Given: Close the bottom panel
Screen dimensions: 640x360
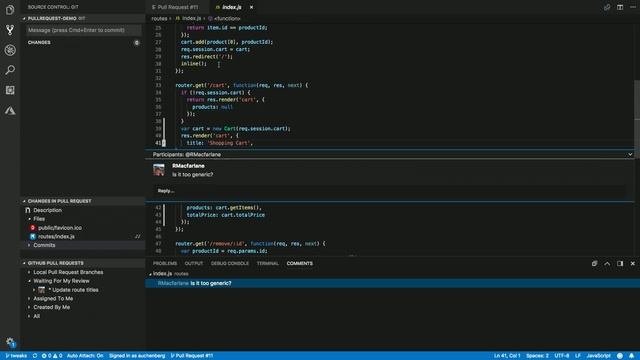Looking at the screenshot, I should tap(633, 263).
